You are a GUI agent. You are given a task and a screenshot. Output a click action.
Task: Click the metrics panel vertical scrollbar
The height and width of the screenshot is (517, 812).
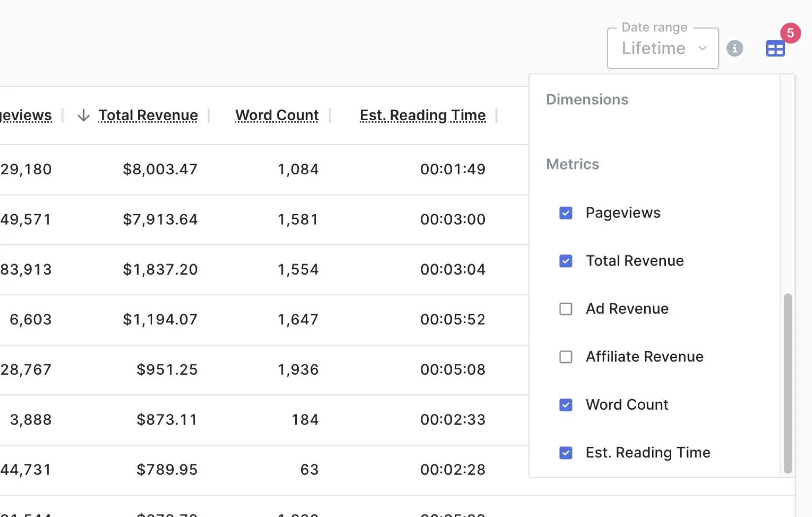click(787, 383)
